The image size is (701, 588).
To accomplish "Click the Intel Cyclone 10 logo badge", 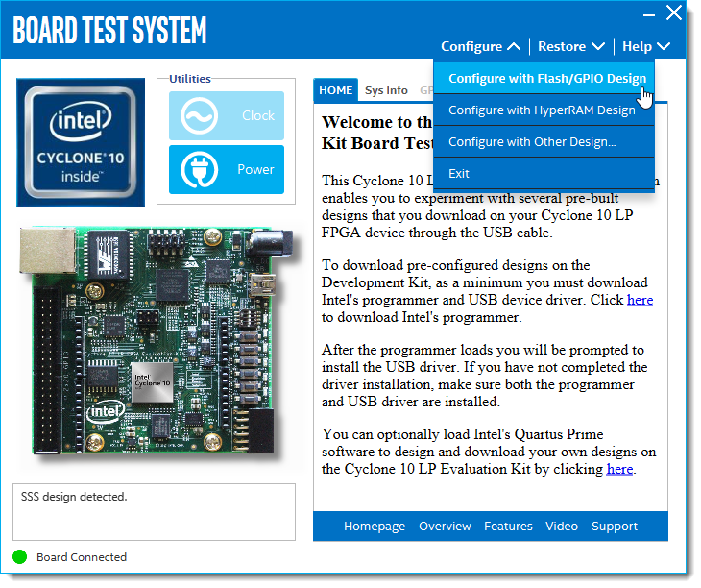I will pyautogui.click(x=82, y=143).
